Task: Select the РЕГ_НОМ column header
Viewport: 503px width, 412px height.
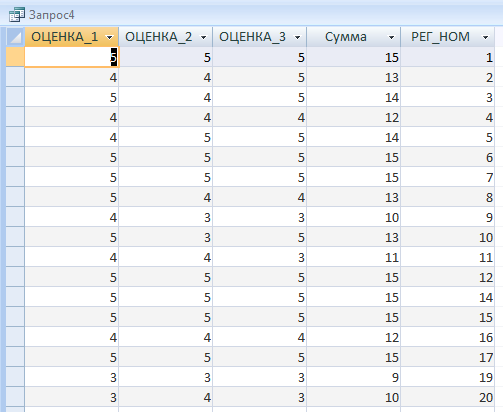Action: [x=448, y=37]
